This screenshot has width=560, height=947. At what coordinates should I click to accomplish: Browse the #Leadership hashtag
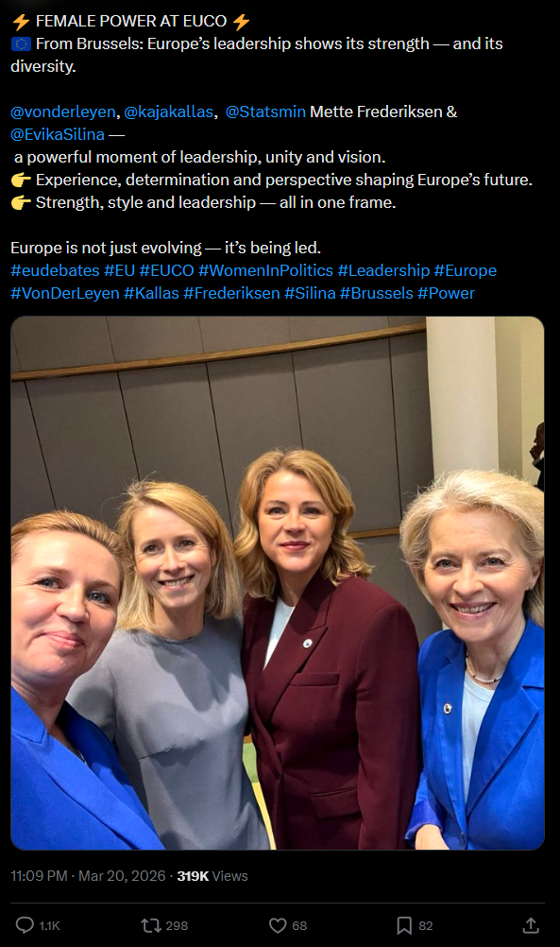[383, 270]
